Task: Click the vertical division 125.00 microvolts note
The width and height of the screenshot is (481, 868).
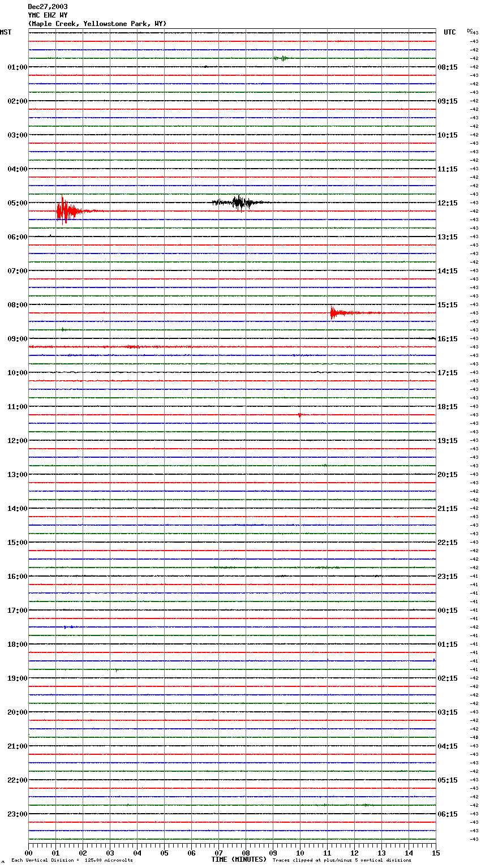Action: click(72, 861)
